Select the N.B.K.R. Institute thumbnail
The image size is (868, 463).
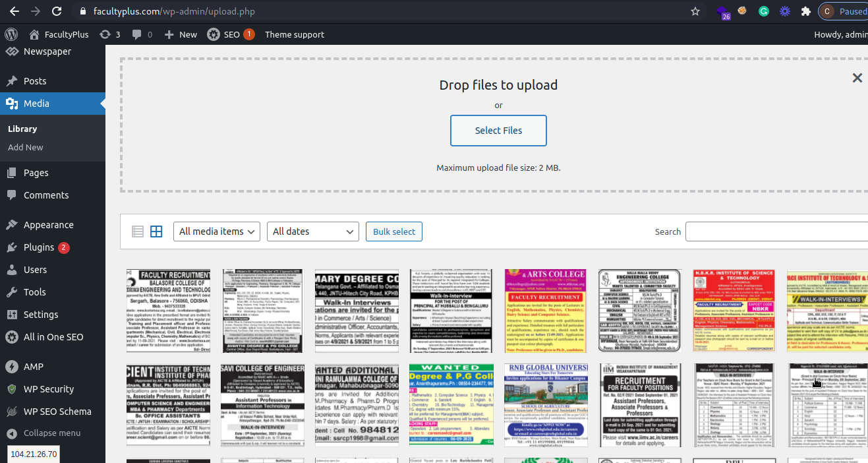(734, 311)
